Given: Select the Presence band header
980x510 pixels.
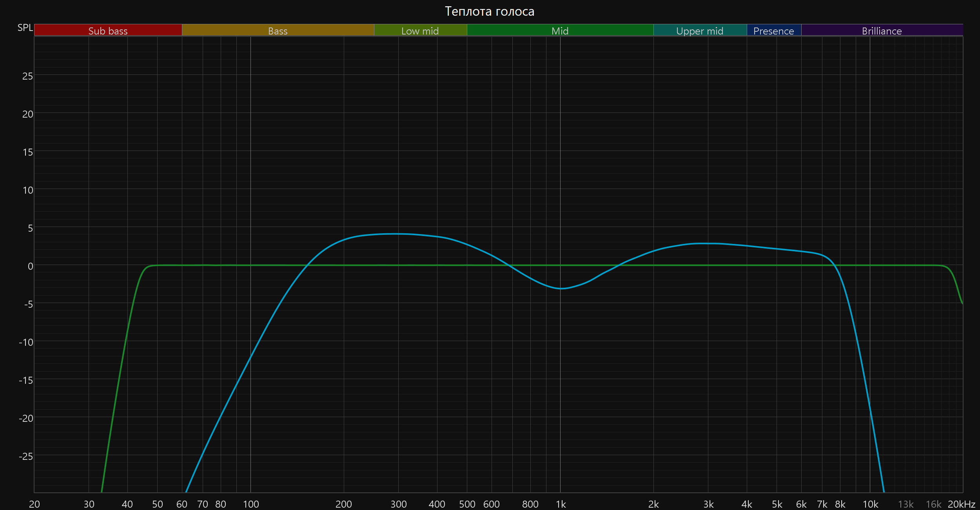Looking at the screenshot, I should [x=773, y=31].
